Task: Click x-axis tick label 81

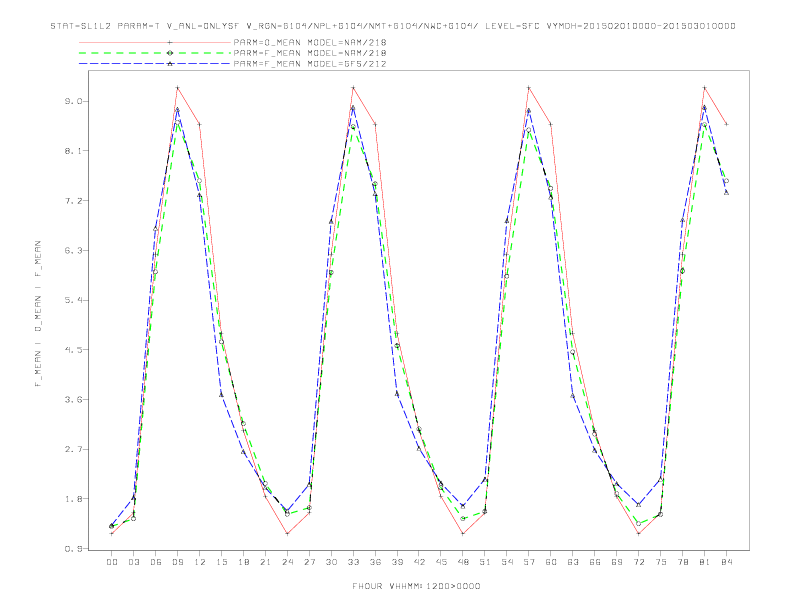Action: (x=705, y=562)
